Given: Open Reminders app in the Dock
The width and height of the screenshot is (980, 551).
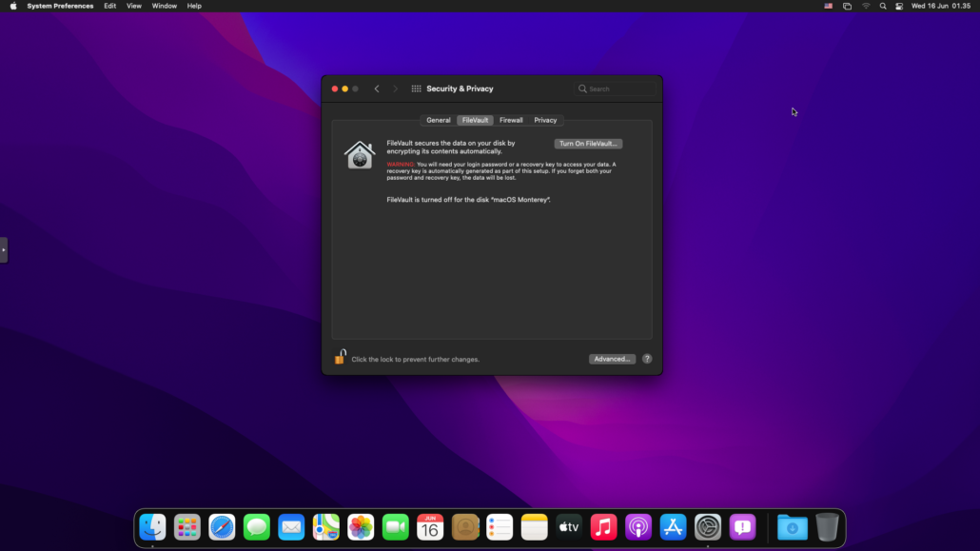Looking at the screenshot, I should (x=500, y=527).
